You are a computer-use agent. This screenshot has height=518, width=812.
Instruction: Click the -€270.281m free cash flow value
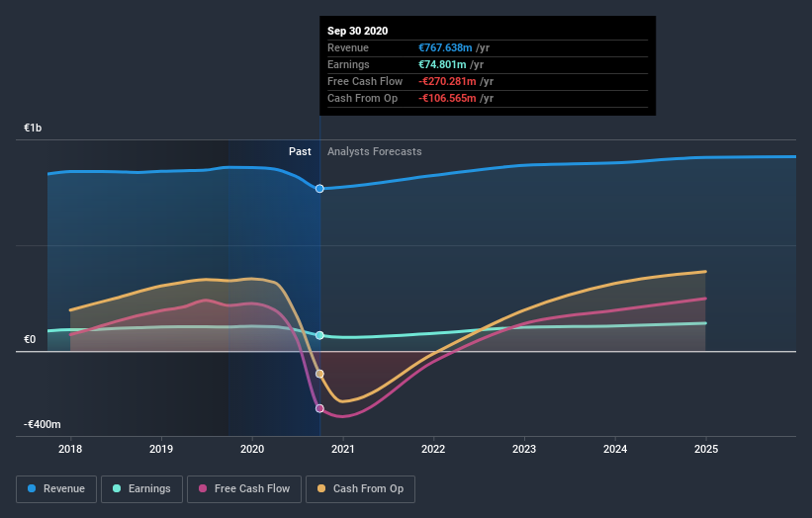[x=447, y=81]
